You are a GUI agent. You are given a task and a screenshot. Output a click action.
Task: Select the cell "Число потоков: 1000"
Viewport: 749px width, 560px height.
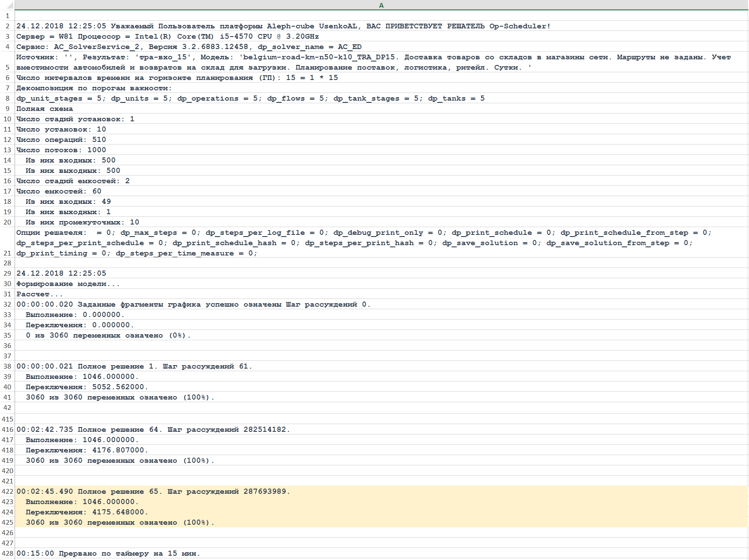(61, 150)
